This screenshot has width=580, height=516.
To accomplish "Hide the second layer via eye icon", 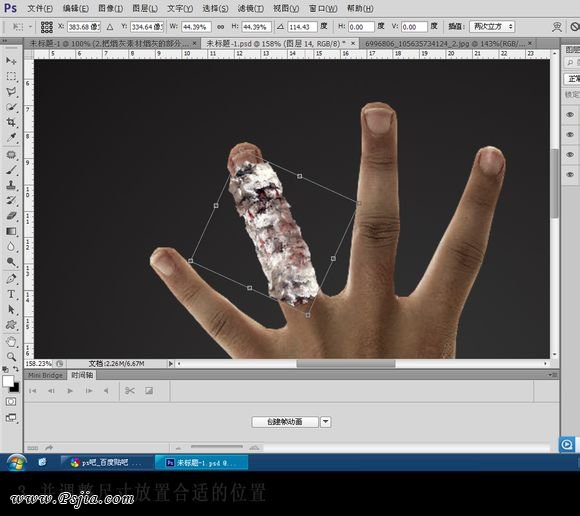I will [570, 134].
